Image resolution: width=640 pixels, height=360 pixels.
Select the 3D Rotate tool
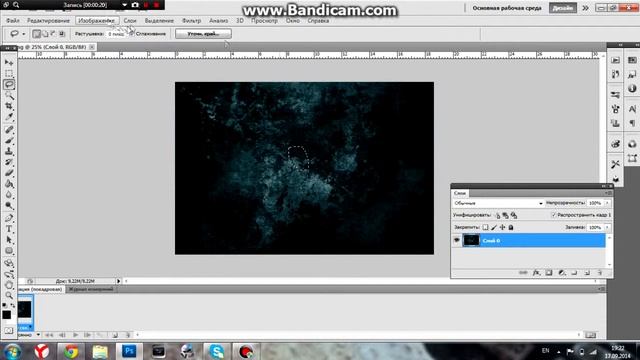click(x=9, y=263)
